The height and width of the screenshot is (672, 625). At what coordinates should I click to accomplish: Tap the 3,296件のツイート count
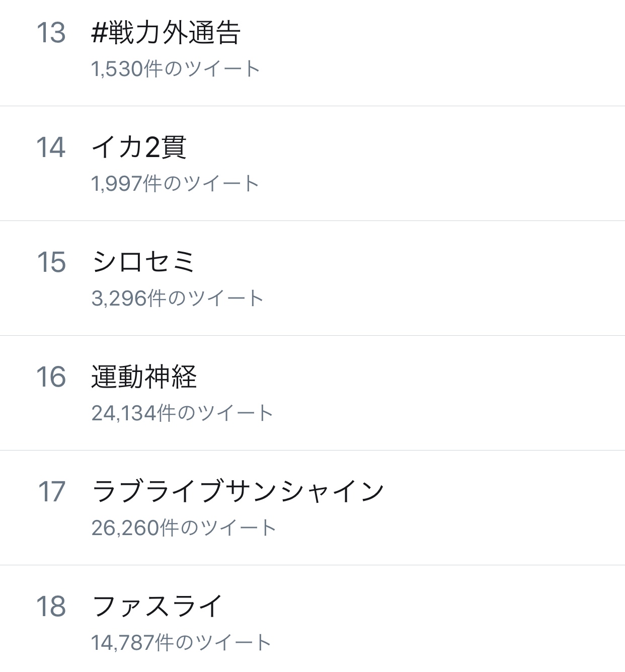(177, 298)
